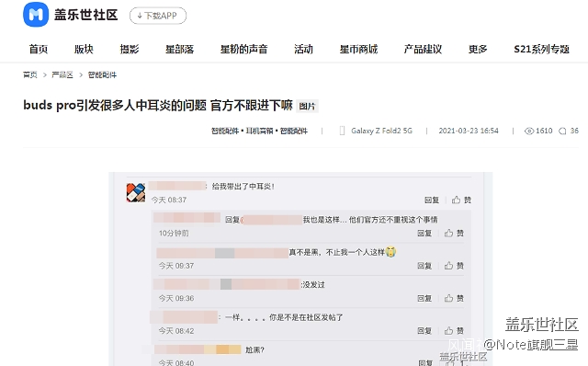This screenshot has width=588, height=366.
Task: Click the eye view-count icon
Action: click(529, 131)
